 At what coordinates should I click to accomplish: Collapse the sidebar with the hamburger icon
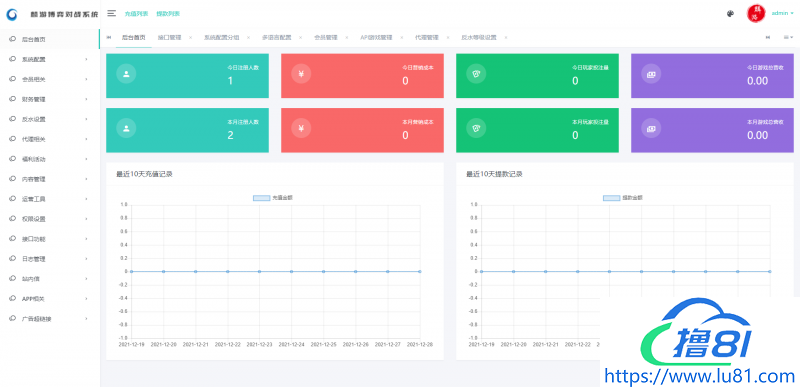tap(112, 13)
